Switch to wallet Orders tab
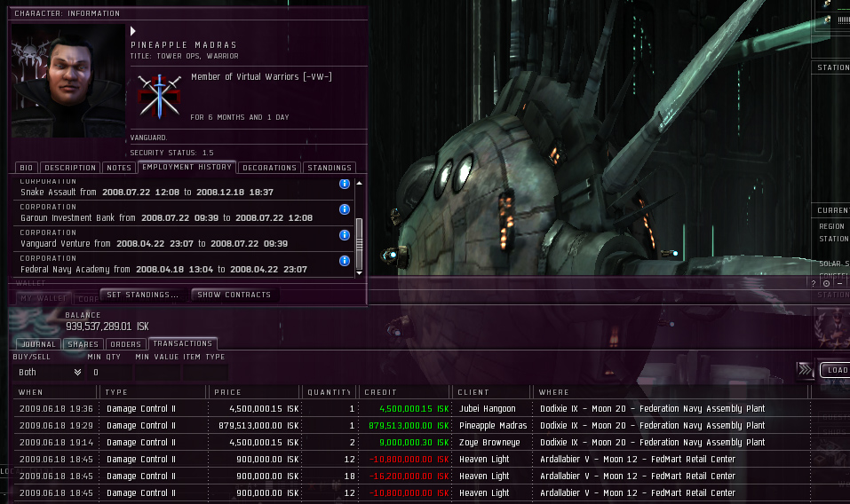This screenshot has width=850, height=504. 126,344
